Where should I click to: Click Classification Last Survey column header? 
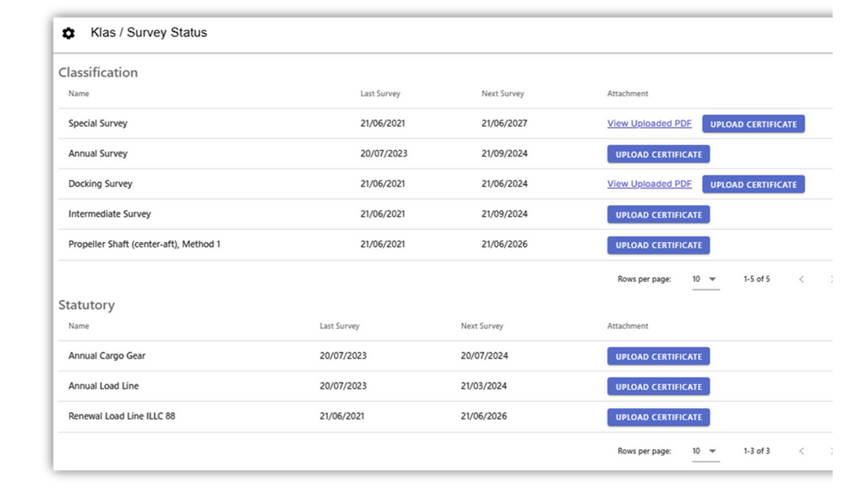[x=380, y=93]
